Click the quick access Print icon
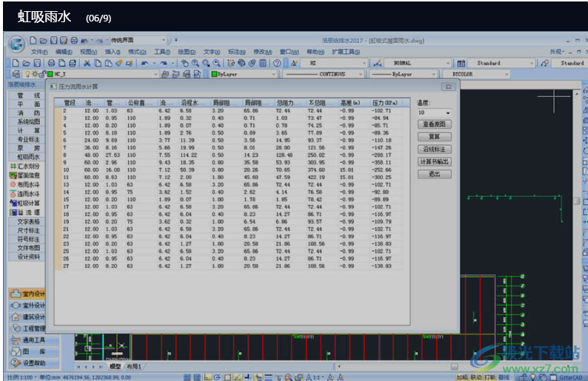Screen dimensions: 588x381 click(74, 40)
